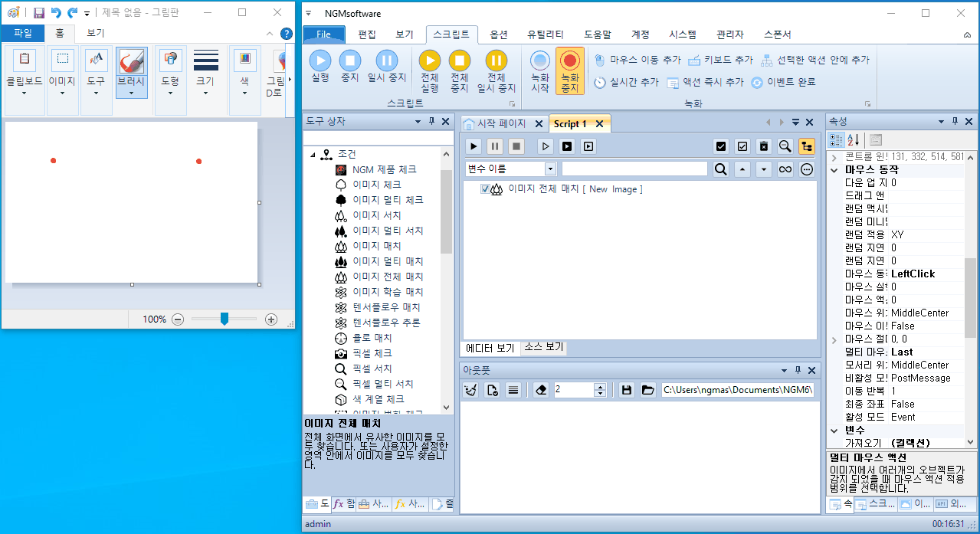
Task: Click the solid play button in script toolbar
Action: (x=474, y=146)
